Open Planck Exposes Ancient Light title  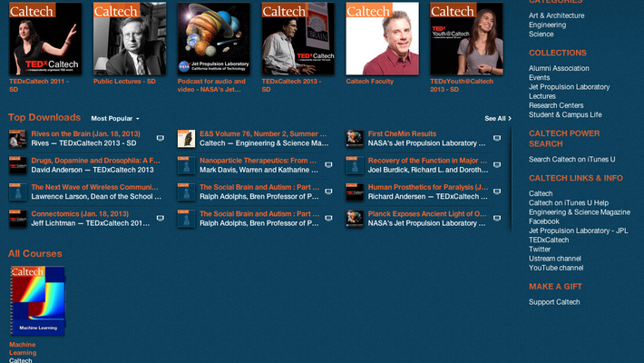point(427,214)
